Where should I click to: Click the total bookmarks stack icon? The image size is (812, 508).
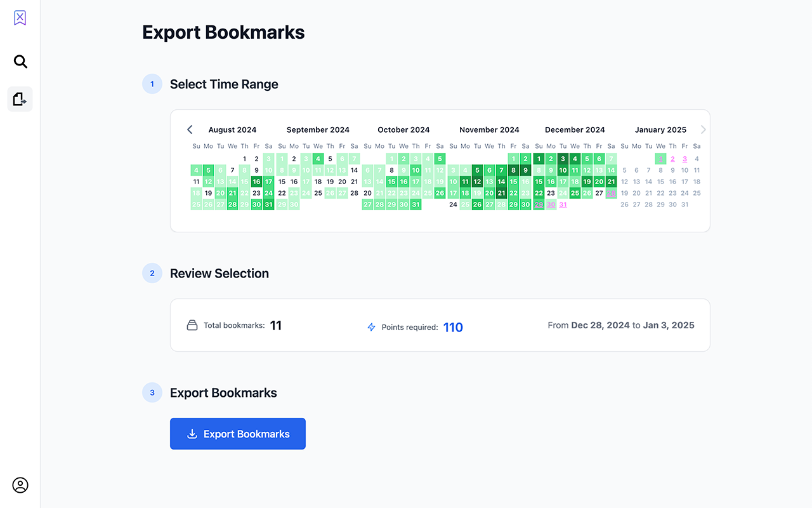[x=192, y=325]
